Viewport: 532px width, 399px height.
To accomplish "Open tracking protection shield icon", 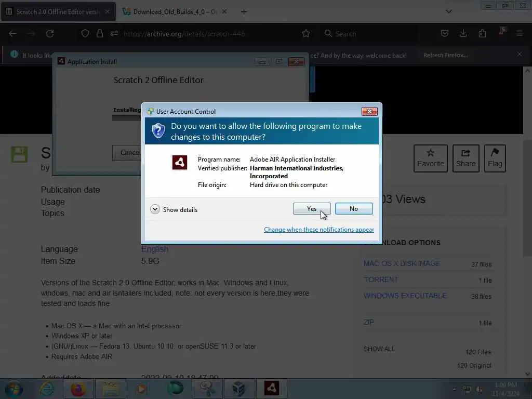I will (85, 33).
